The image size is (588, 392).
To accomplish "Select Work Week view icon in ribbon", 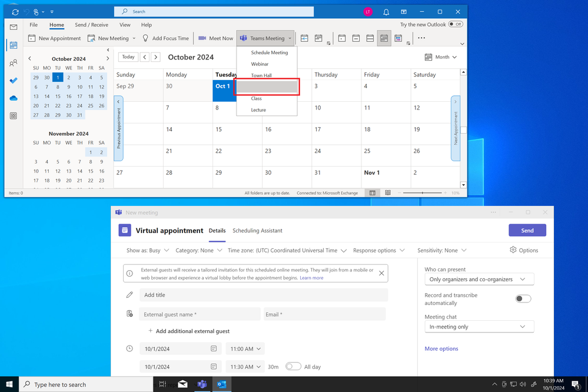I will 356,38.
